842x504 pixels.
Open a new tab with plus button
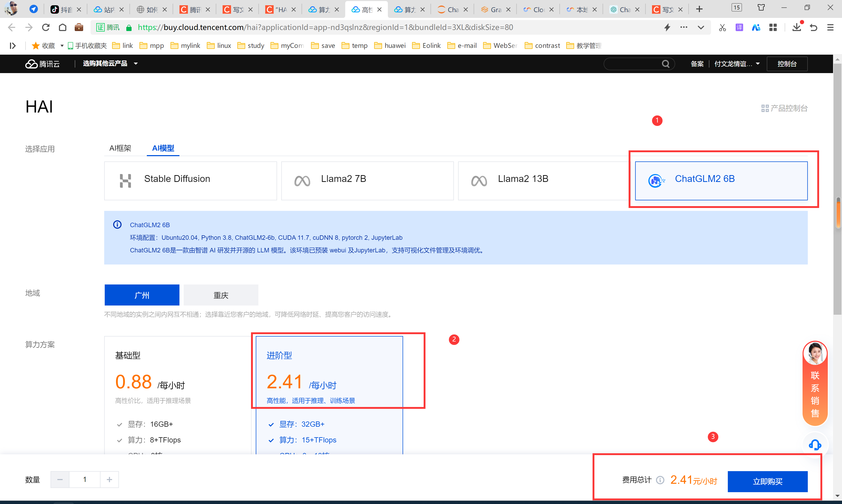[699, 9]
